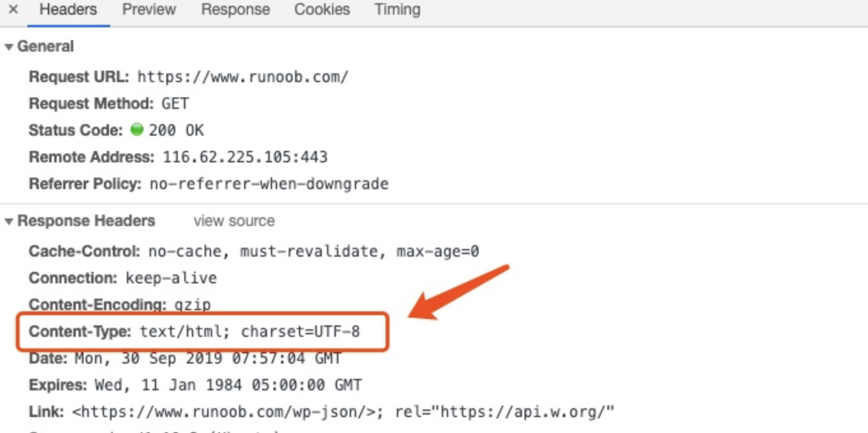The image size is (868, 433).
Task: Select the Cache-Control header value
Action: coord(314,252)
